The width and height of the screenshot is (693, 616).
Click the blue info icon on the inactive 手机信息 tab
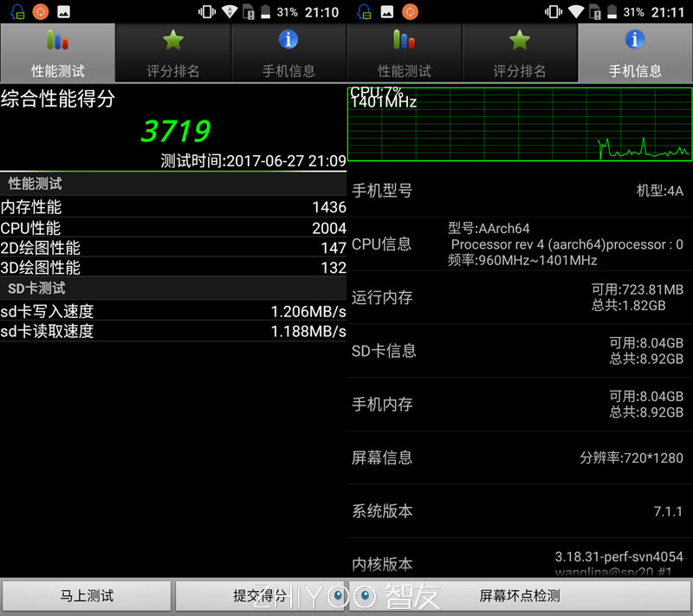(x=288, y=40)
